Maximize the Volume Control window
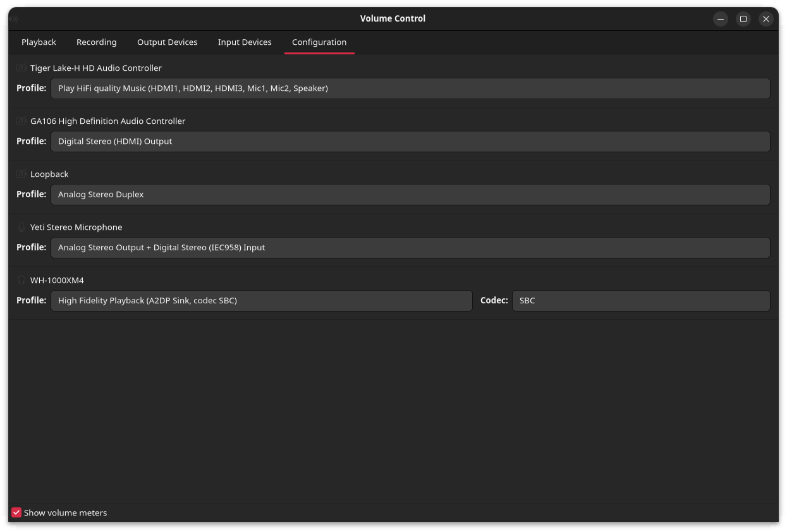The image size is (787, 532). coord(743,19)
